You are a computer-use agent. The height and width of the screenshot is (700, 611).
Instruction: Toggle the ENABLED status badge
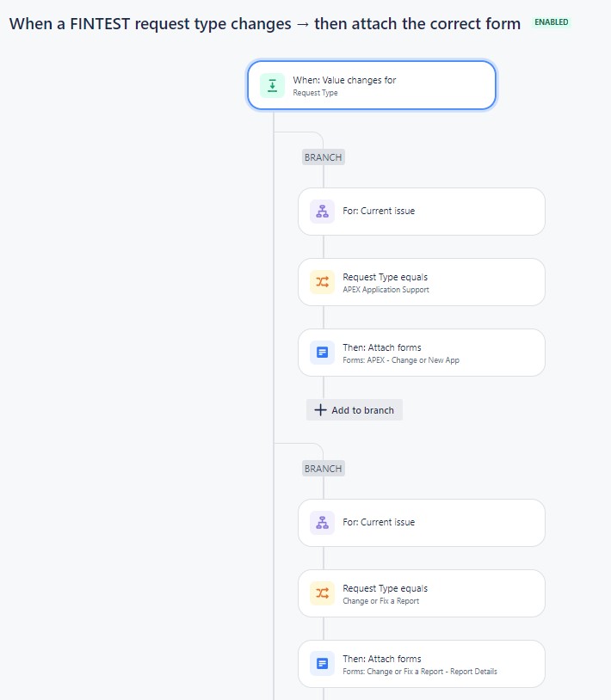pos(550,21)
